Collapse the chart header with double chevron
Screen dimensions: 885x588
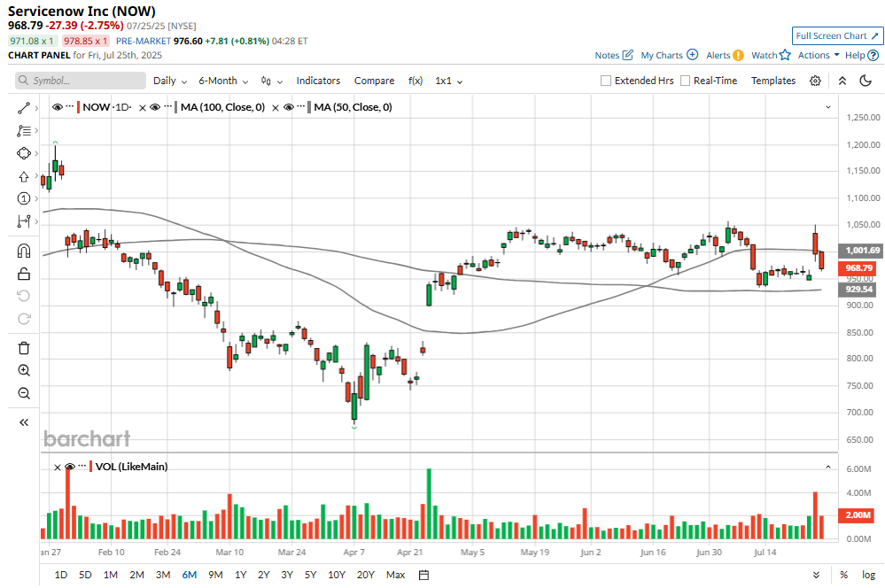[842, 81]
